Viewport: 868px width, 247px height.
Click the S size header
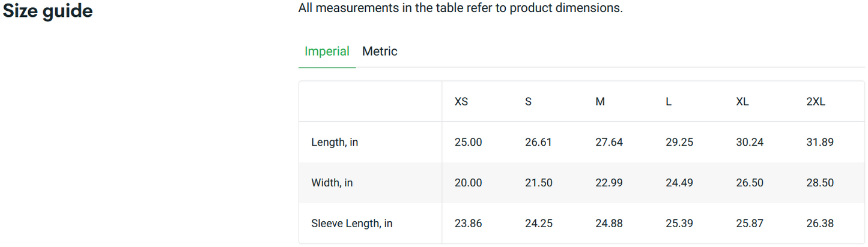pos(528,102)
